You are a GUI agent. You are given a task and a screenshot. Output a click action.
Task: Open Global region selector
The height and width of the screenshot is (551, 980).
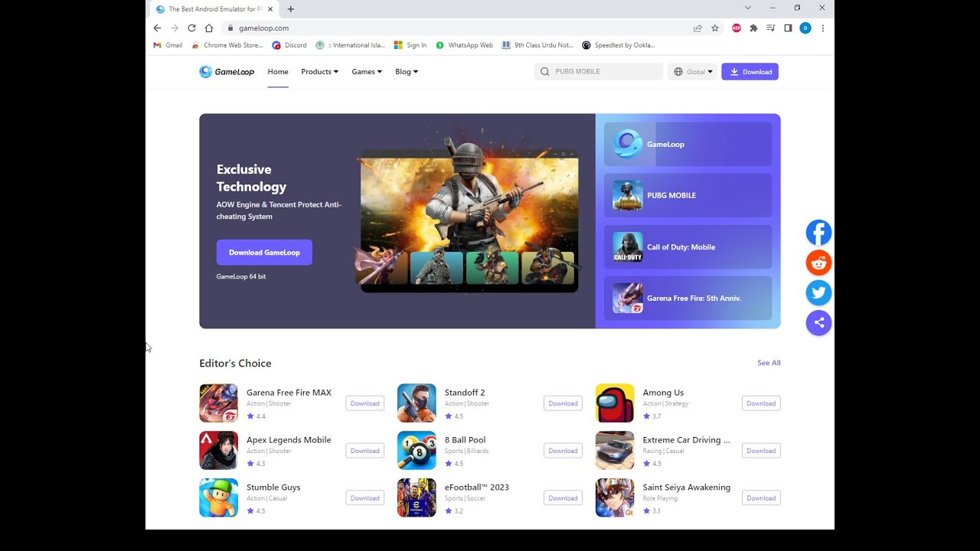(693, 72)
